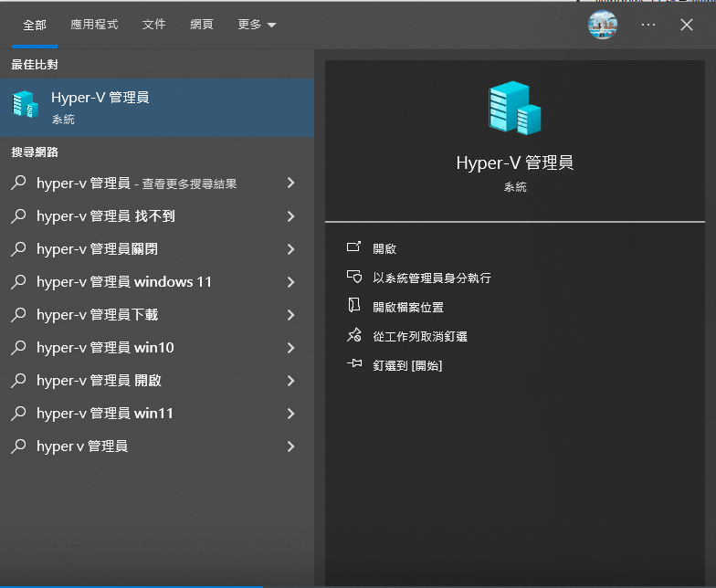
Task: Expand chevron for 管理員下載 suggestion
Action: (x=290, y=314)
